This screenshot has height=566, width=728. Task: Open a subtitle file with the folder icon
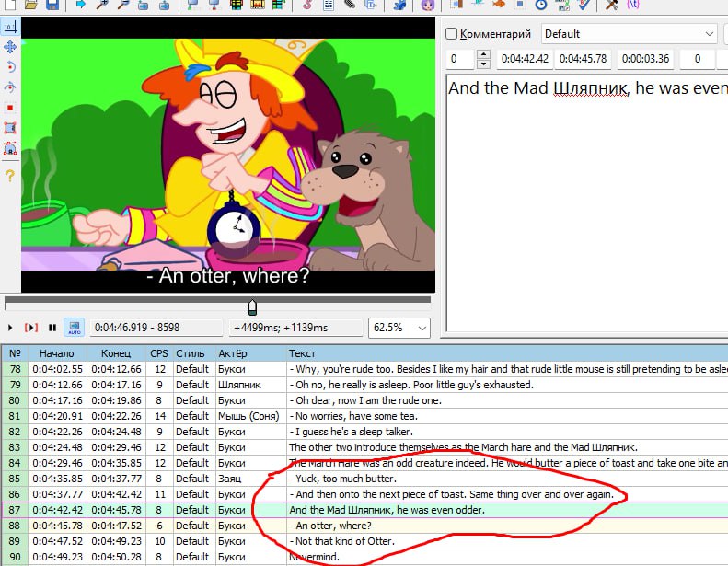click(31, 5)
